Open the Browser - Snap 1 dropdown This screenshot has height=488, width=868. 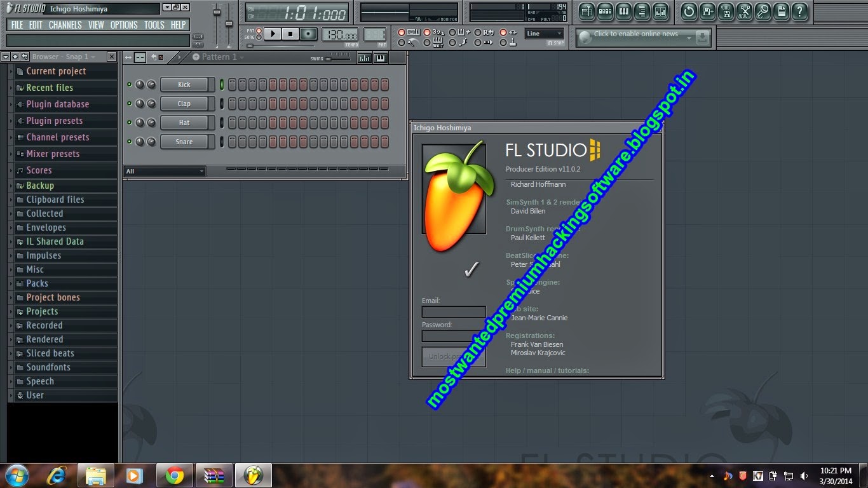tap(64, 57)
